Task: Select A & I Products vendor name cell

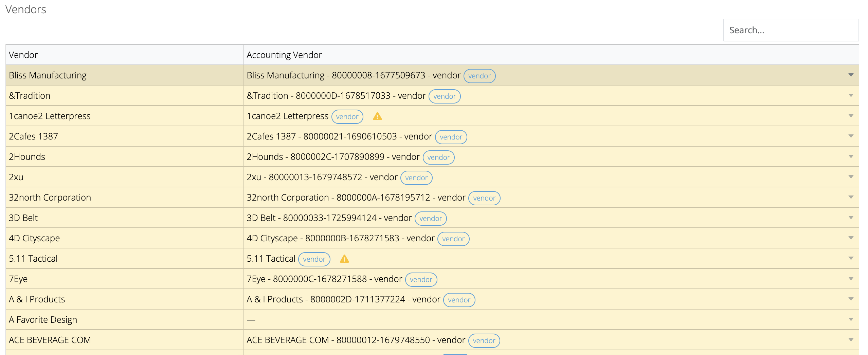Action: 125,299
